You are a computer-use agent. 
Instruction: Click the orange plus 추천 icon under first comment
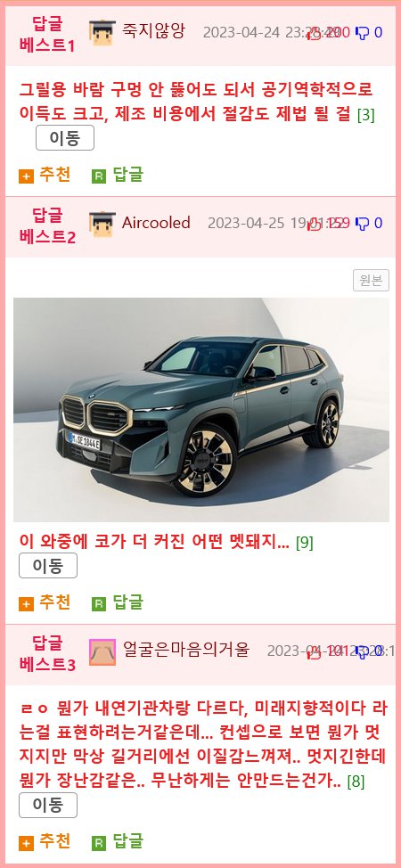26,176
